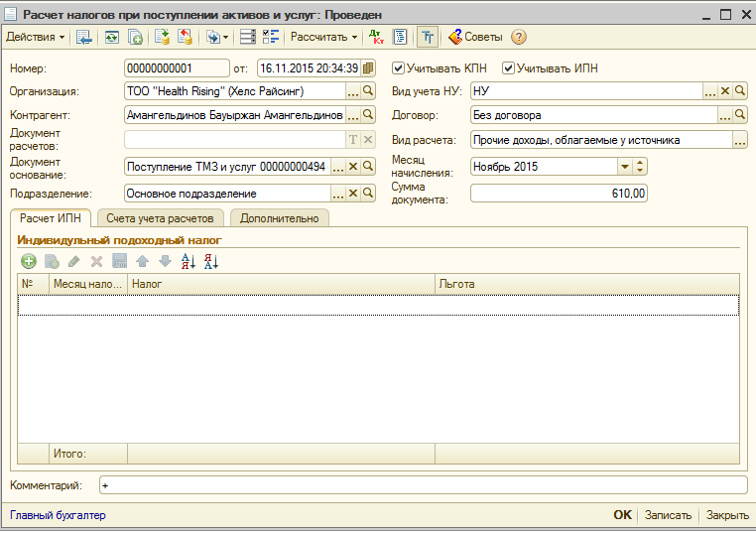The height and width of the screenshot is (533, 756).
Task: Click the move row down arrow
Action: 165,261
